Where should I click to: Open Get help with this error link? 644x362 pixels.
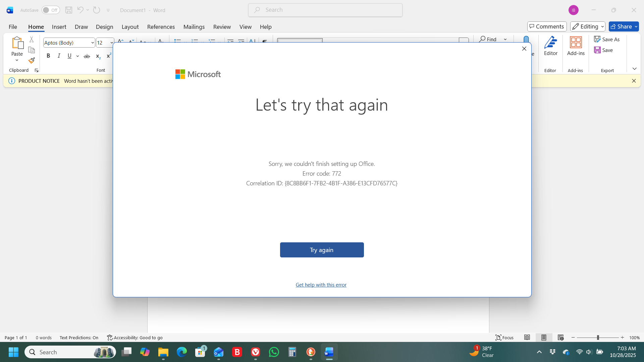321,285
